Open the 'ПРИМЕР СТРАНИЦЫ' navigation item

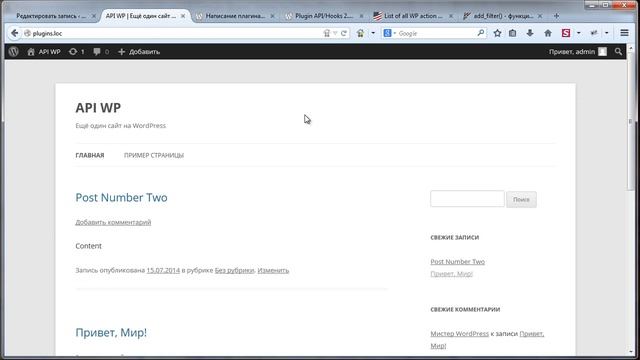pyautogui.click(x=154, y=155)
